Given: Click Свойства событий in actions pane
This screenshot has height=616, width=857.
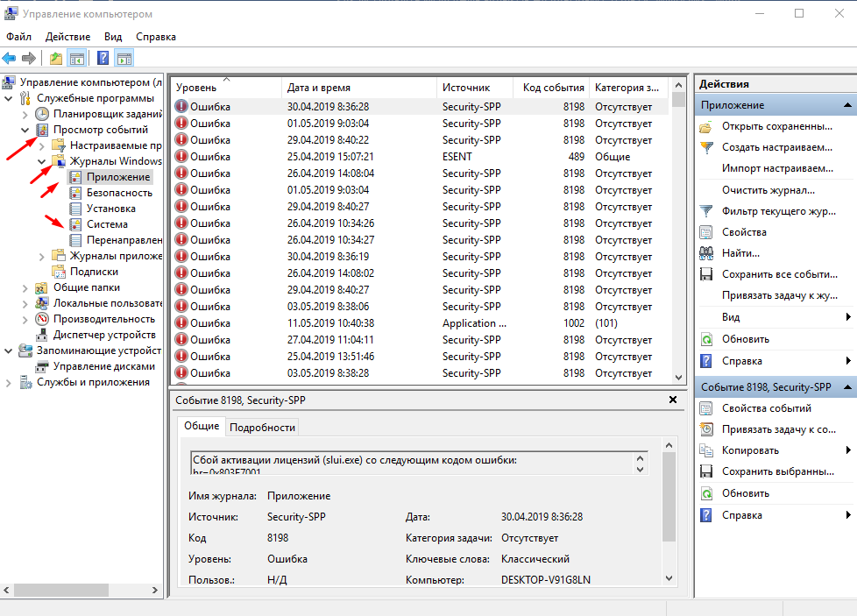Looking at the screenshot, I should click(x=766, y=408).
